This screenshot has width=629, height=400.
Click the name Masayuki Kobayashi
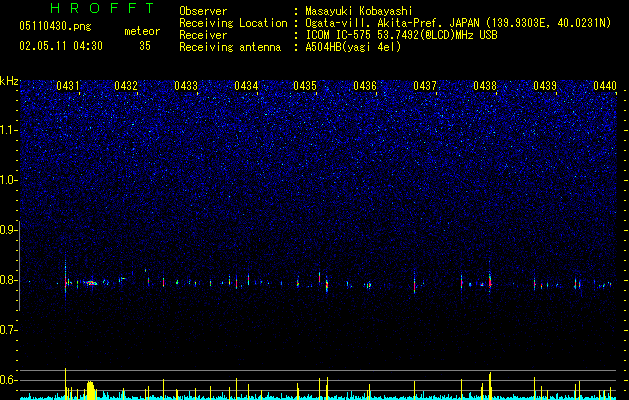click(x=359, y=11)
